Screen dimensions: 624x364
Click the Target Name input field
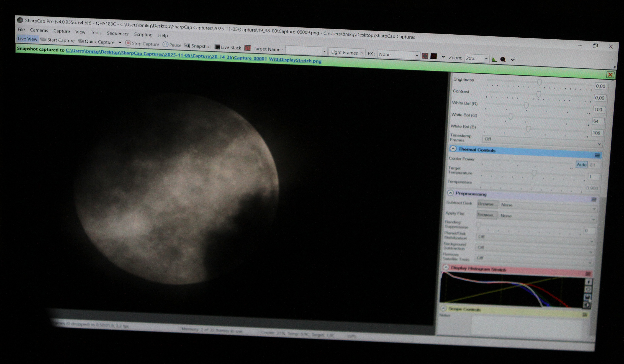304,51
